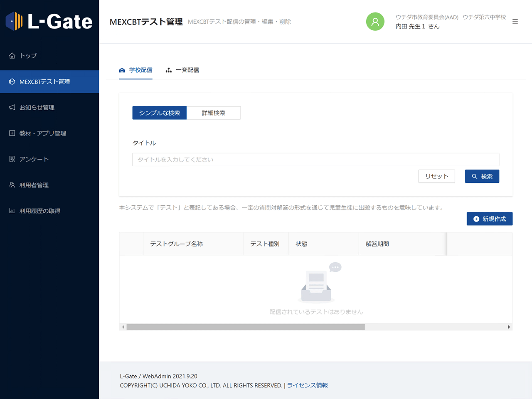Open the ライセンス情報 link
Image resolution: width=532 pixels, height=399 pixels.
307,385
